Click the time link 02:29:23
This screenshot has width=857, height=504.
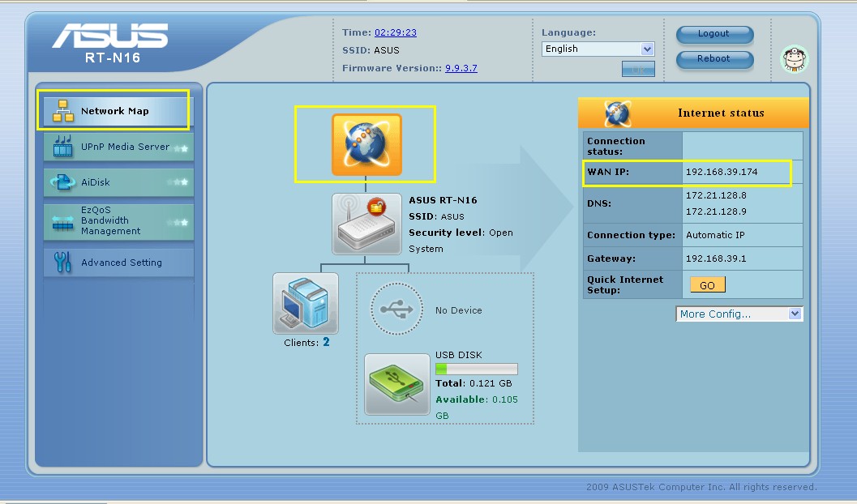395,32
